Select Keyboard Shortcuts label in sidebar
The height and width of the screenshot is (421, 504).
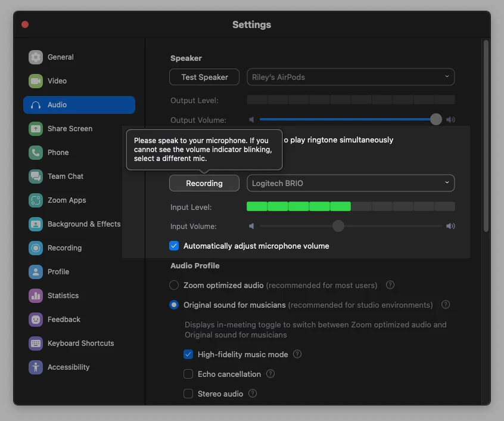coord(80,343)
